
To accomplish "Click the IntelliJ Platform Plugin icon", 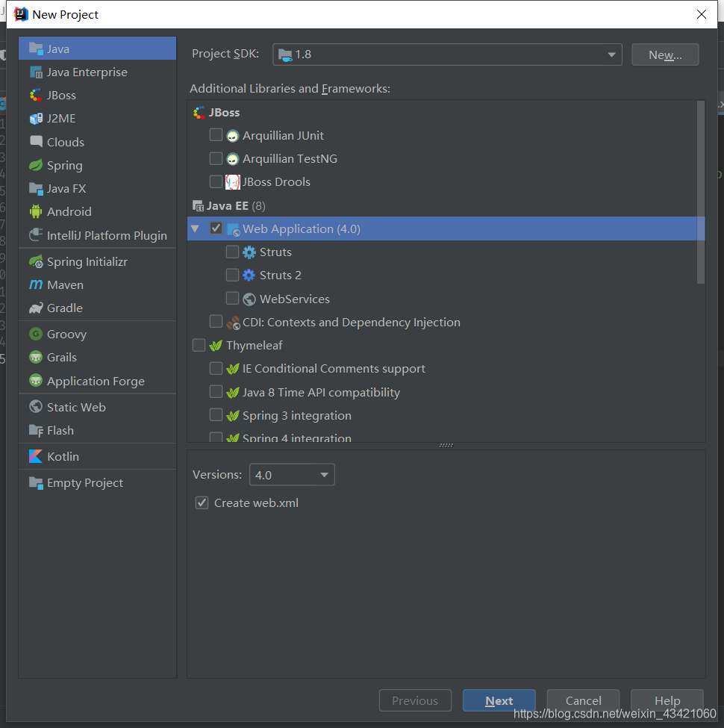I will [36, 235].
